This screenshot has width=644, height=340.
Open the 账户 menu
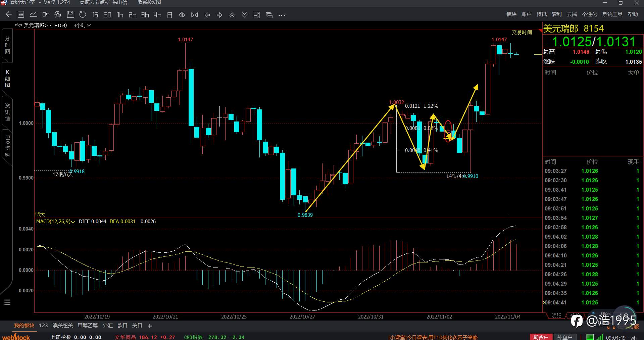coord(526,14)
